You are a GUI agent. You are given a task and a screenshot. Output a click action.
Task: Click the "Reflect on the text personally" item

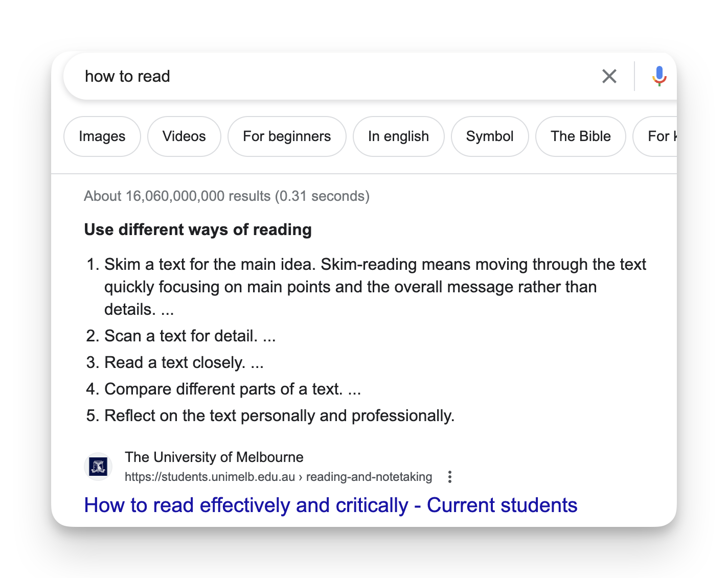pos(279,415)
